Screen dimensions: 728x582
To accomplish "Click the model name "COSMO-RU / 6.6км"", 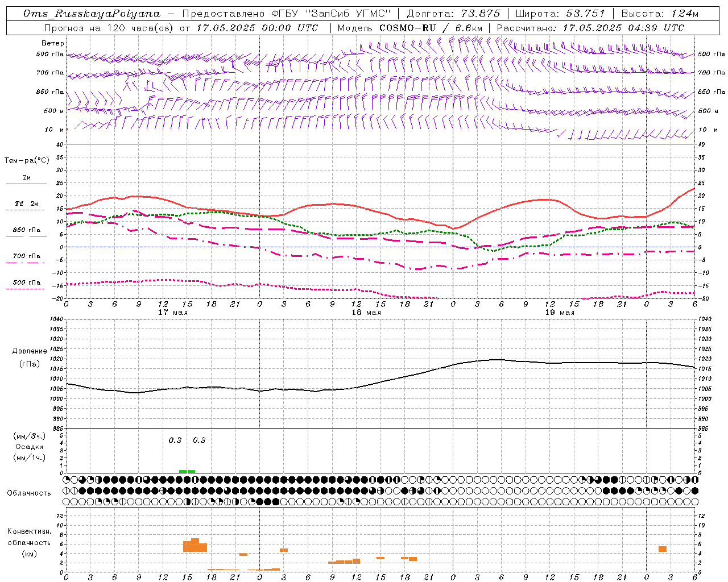I will (x=431, y=28).
